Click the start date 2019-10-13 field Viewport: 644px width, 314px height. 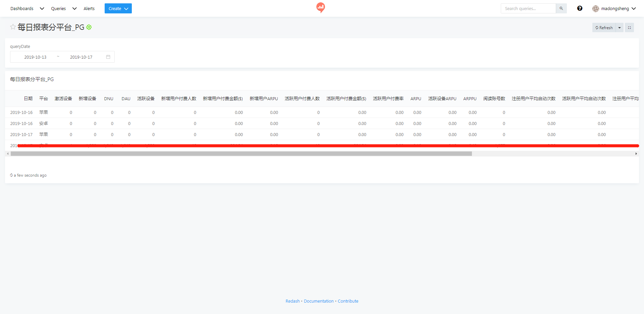click(x=35, y=57)
